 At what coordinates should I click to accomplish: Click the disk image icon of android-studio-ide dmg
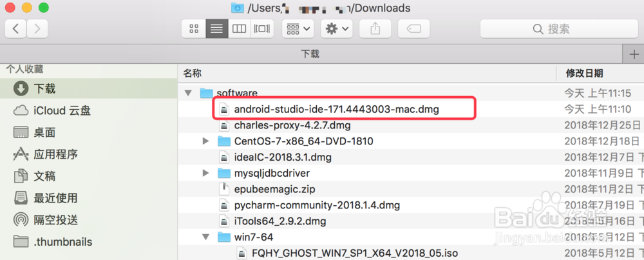[x=224, y=110]
